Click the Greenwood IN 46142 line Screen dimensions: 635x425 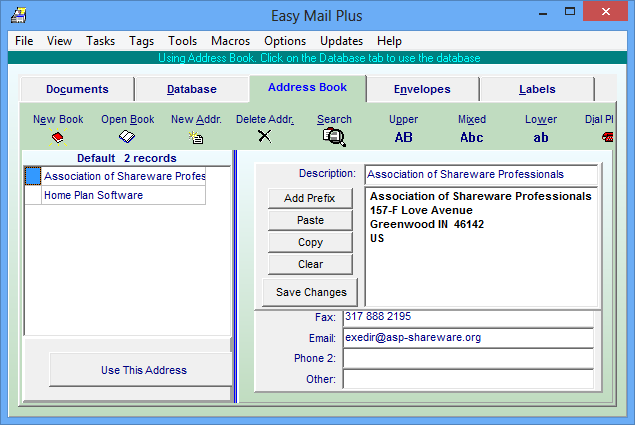point(427,224)
